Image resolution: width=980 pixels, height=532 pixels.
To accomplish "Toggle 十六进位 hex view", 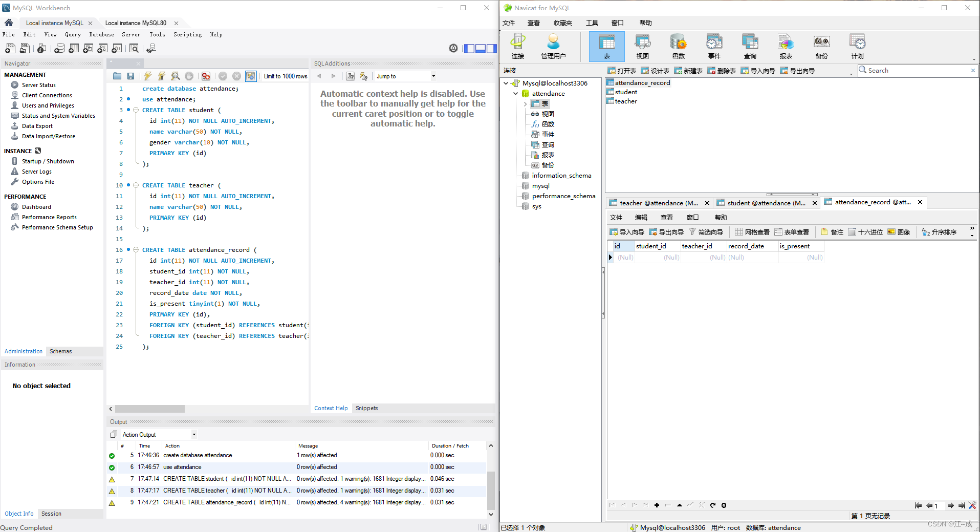I will pos(865,232).
